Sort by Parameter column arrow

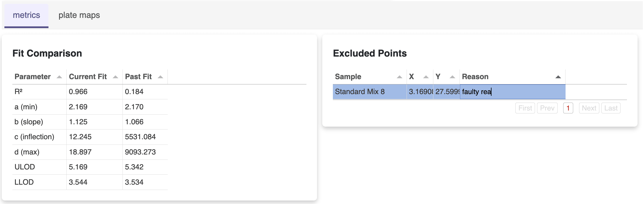(59, 77)
